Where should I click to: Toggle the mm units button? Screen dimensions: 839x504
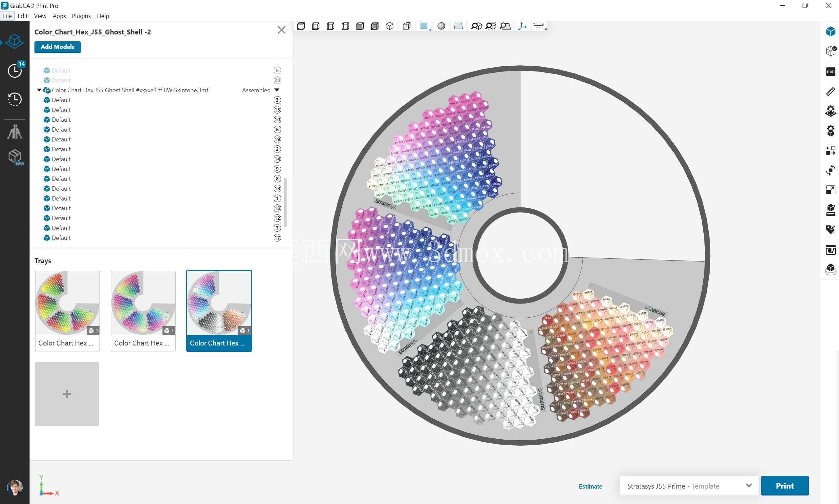point(830,71)
